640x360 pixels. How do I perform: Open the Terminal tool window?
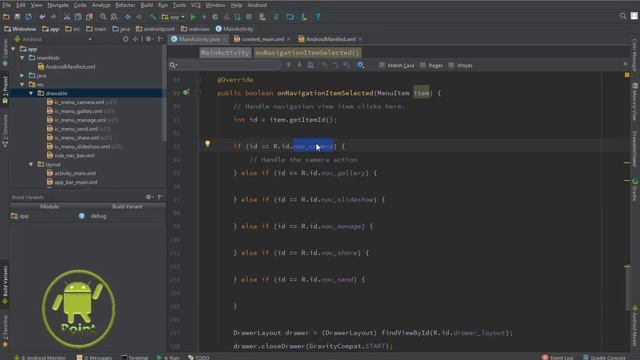coord(135,357)
